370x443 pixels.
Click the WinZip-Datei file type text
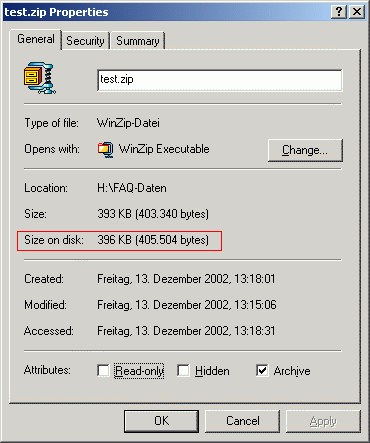pos(128,123)
